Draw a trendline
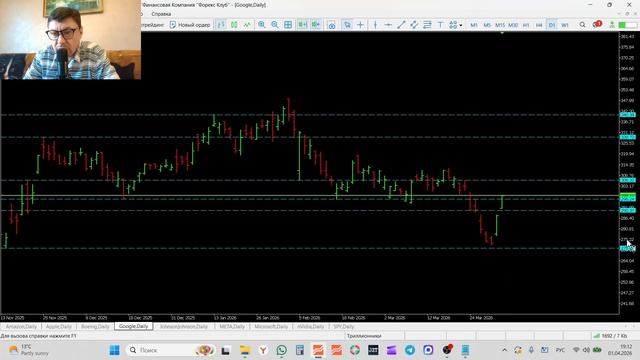Image resolution: width=640 pixels, height=360 pixels. point(401,25)
